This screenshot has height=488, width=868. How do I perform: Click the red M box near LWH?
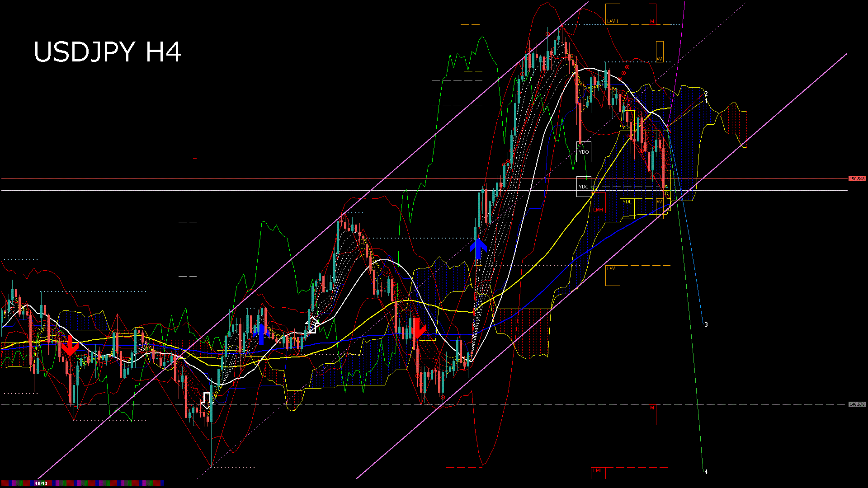652,14
